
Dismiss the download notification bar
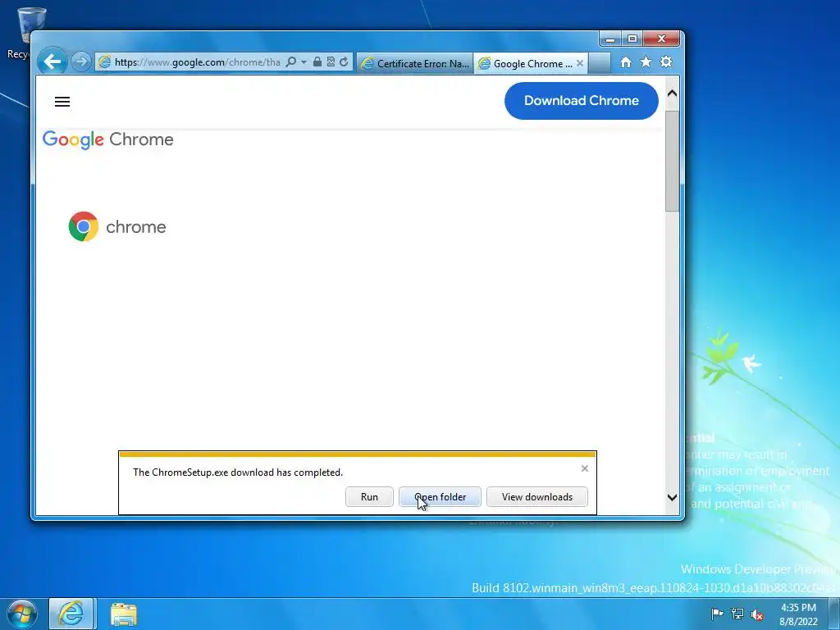(584, 468)
